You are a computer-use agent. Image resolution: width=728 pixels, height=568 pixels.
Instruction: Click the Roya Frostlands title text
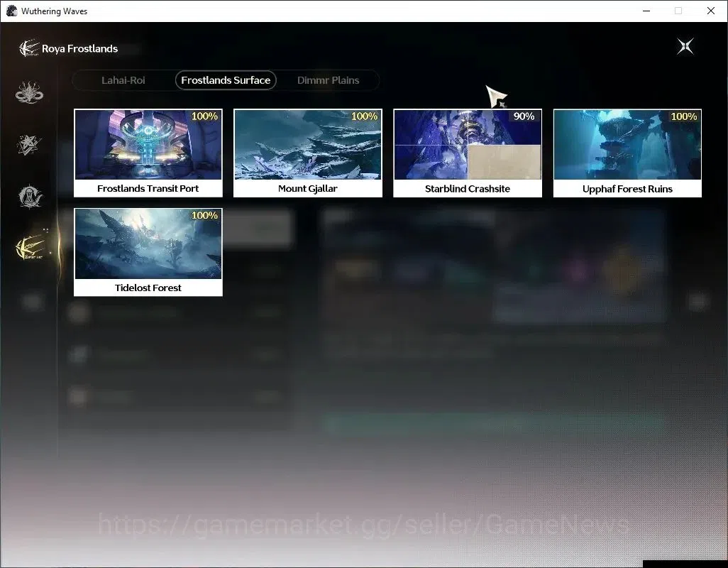coord(80,49)
